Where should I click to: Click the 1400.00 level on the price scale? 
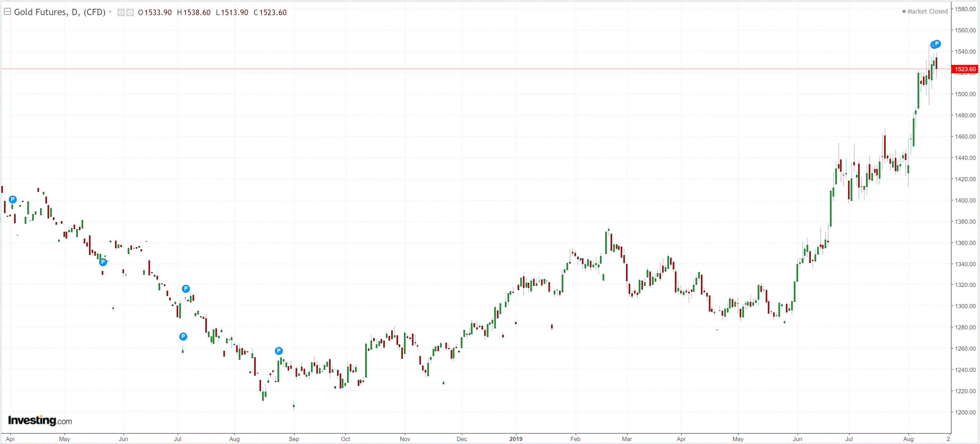pos(965,200)
